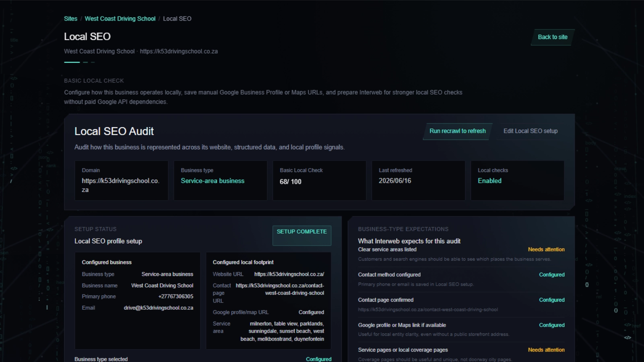Click the What Interweb expects for this audit heading

point(409,241)
